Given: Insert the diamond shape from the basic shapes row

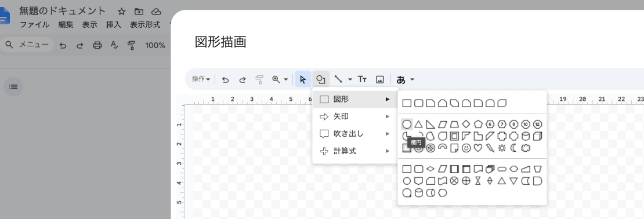Looking at the screenshot, I should click(466, 124).
